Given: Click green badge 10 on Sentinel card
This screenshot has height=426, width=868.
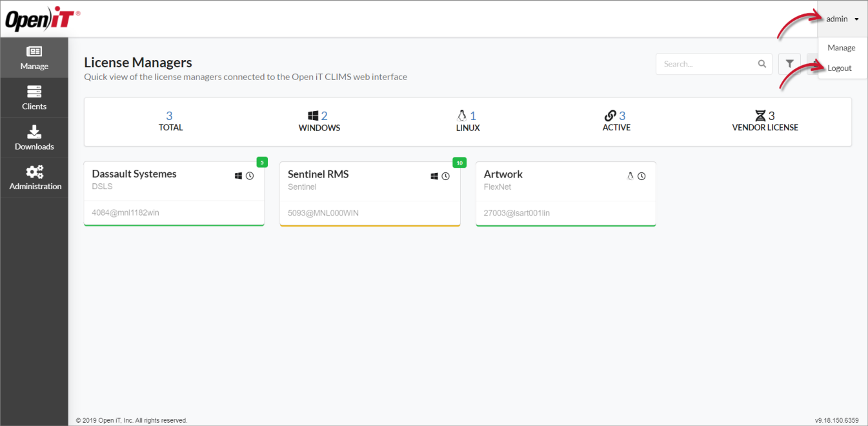Looking at the screenshot, I should (x=459, y=162).
